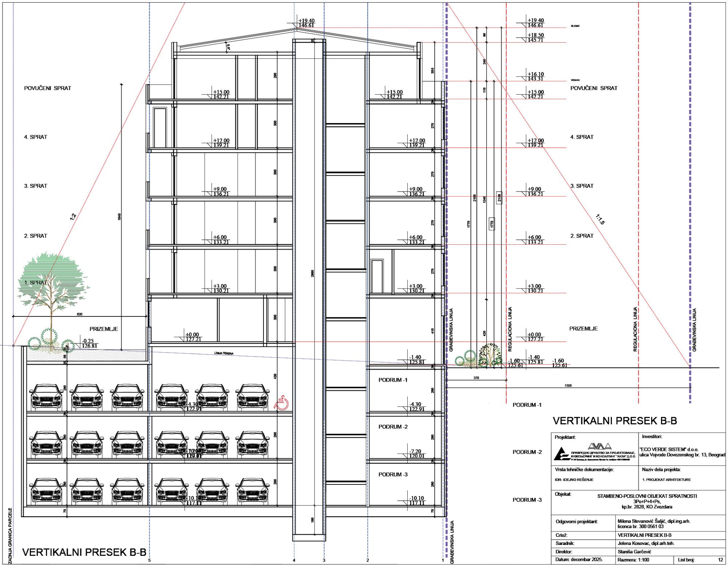This screenshot has height=566, width=728.
Task: Click the door symbol on the fourth floor
Action: pyautogui.click(x=160, y=127)
